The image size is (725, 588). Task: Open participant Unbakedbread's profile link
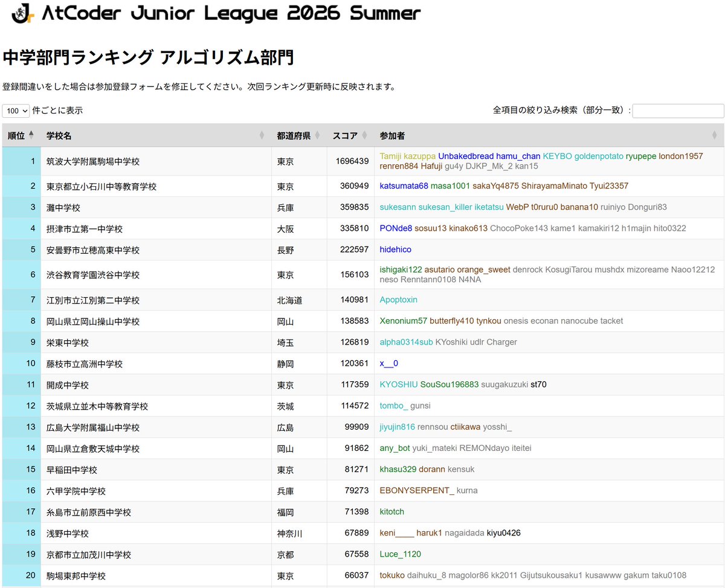(466, 156)
